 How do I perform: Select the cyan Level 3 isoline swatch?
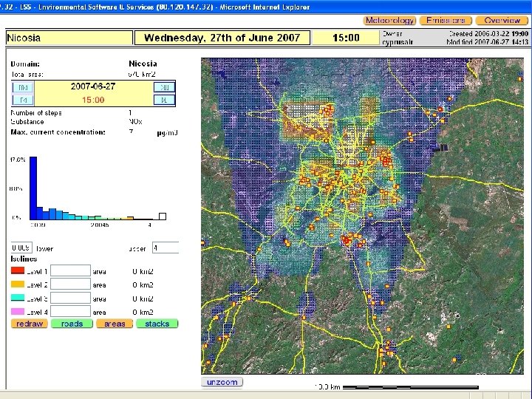click(18, 298)
